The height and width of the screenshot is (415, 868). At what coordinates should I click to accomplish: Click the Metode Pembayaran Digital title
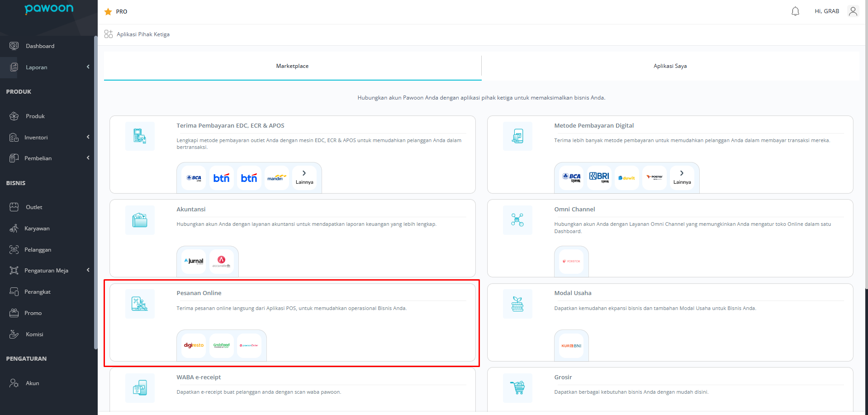[x=594, y=126]
